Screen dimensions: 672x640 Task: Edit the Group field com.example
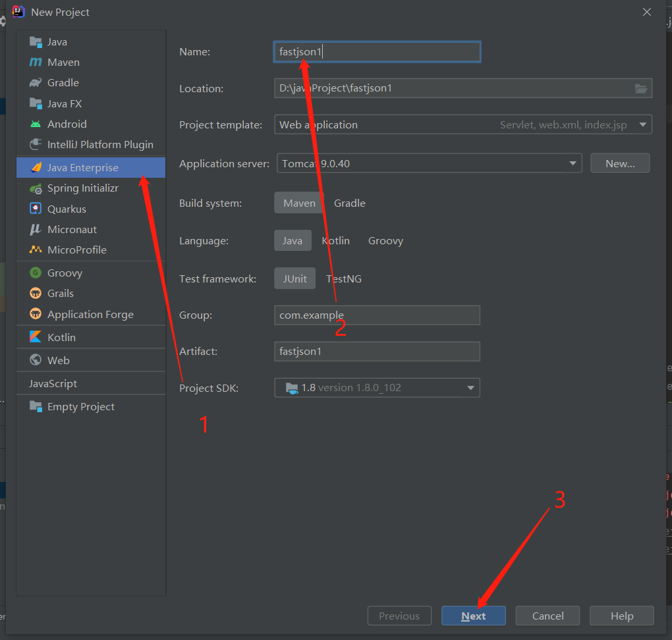(x=377, y=315)
